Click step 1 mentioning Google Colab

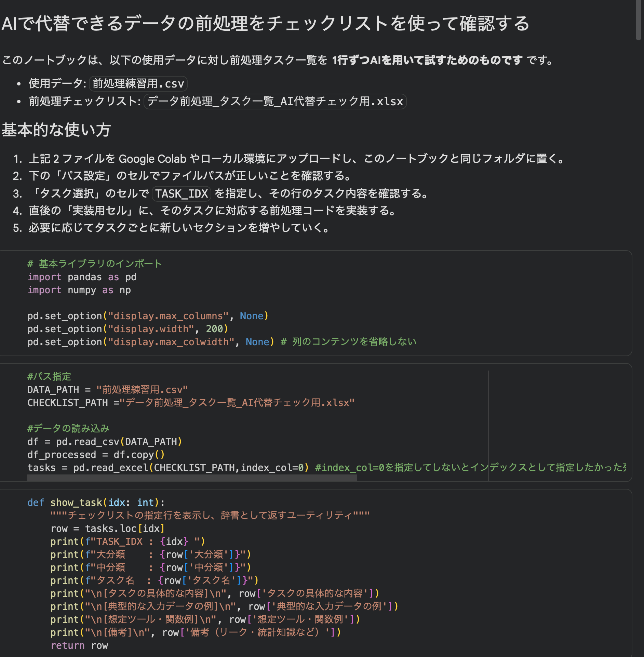tap(297, 159)
